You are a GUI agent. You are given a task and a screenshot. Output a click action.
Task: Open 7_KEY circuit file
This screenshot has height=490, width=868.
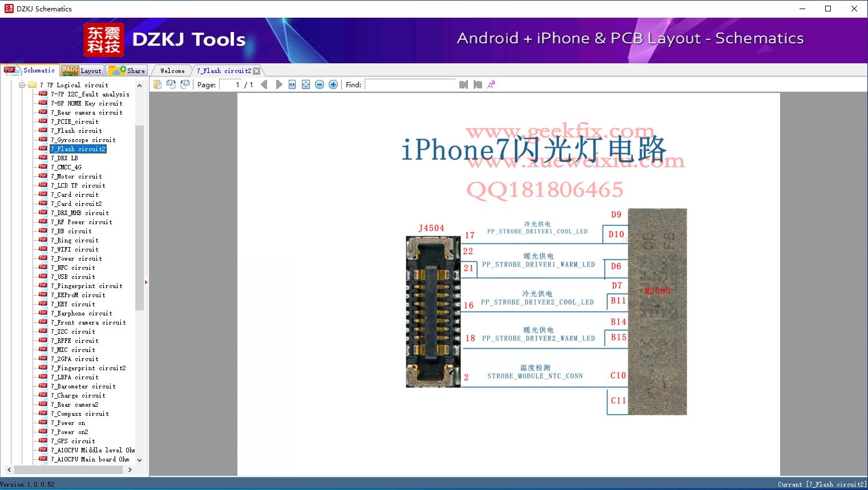72,304
